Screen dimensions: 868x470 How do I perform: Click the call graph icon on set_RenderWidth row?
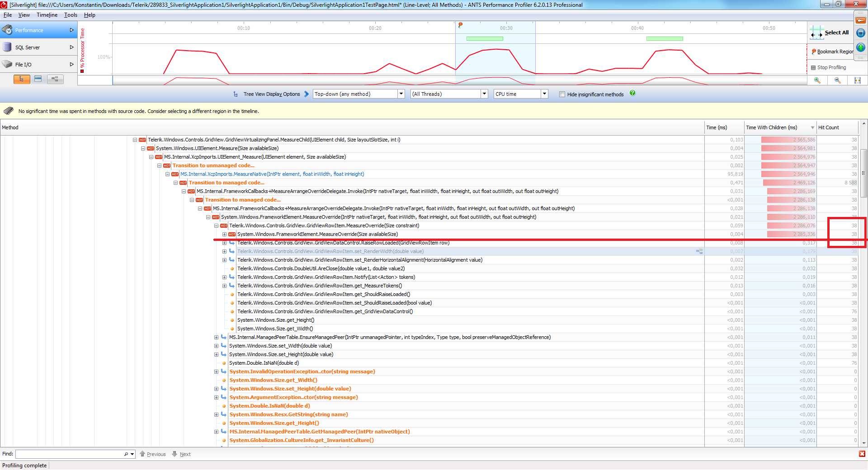tap(699, 251)
